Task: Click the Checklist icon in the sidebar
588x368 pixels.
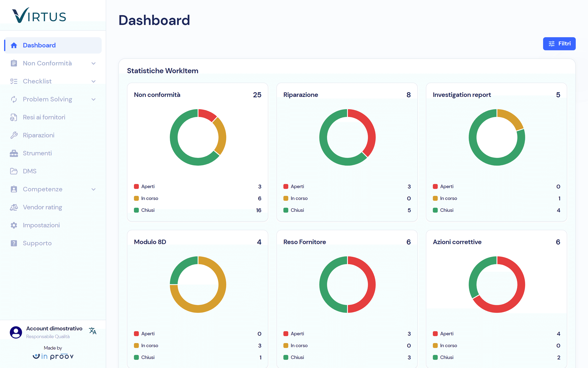Action: [x=14, y=81]
